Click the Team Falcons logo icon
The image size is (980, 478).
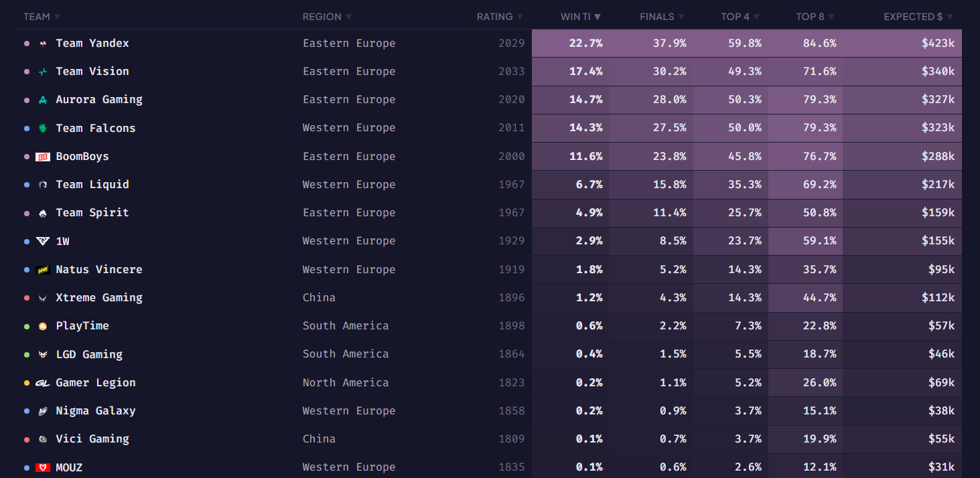click(43, 128)
